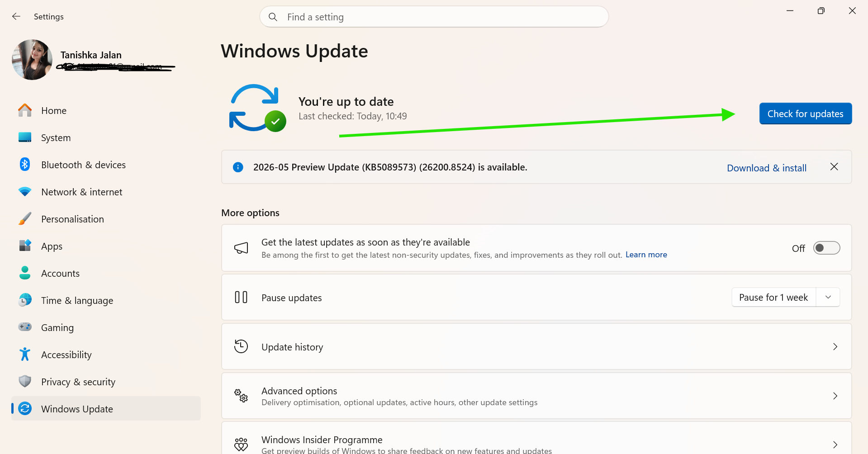Screen dimensions: 868x454
Task: Click the 'Windows Update' page heading
Action: click(294, 51)
